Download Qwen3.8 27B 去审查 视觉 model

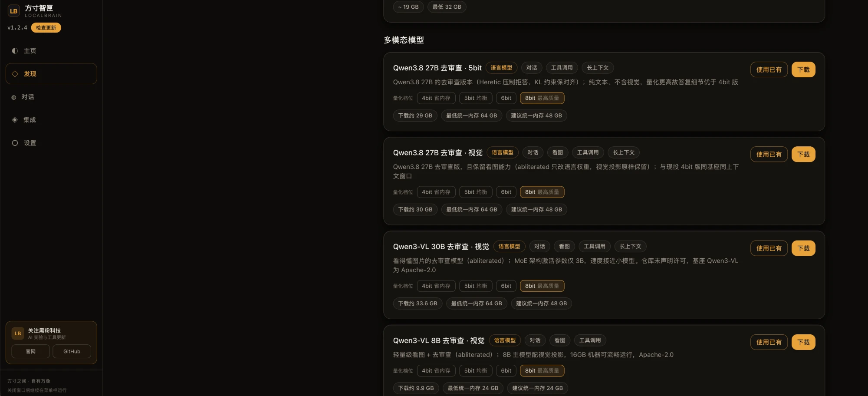click(x=803, y=154)
